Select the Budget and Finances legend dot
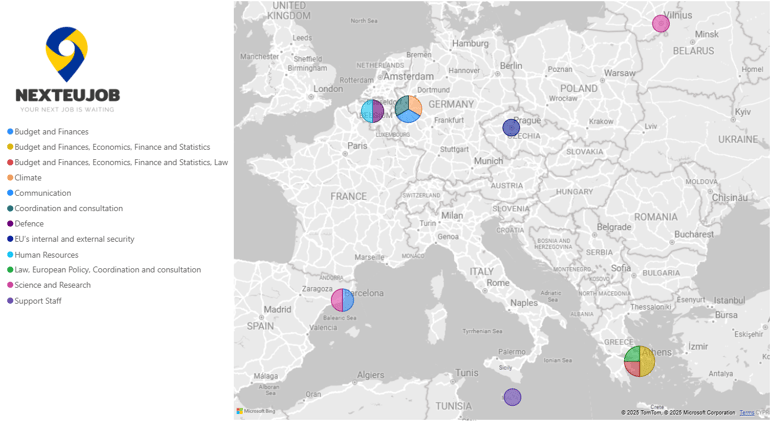771x421 pixels. pos(10,132)
